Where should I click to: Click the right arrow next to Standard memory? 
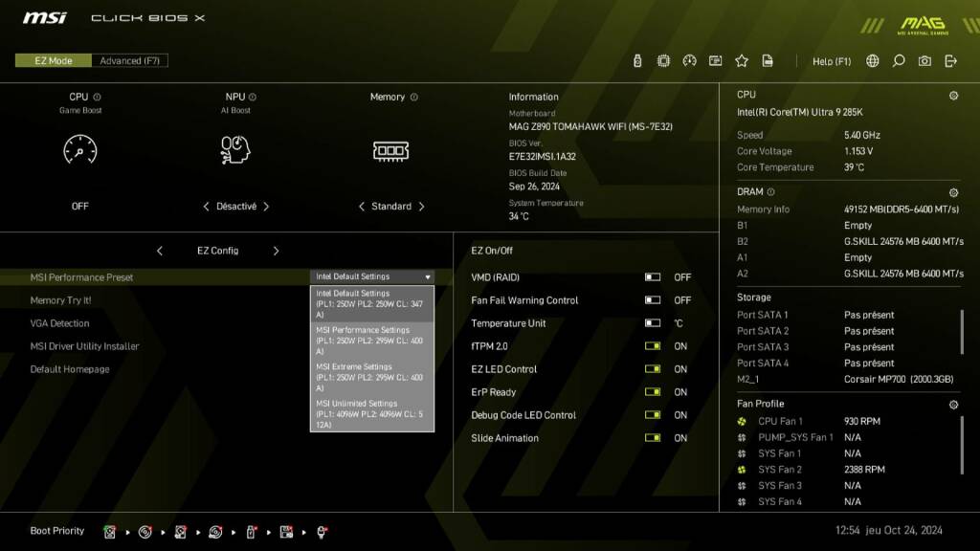(421, 206)
